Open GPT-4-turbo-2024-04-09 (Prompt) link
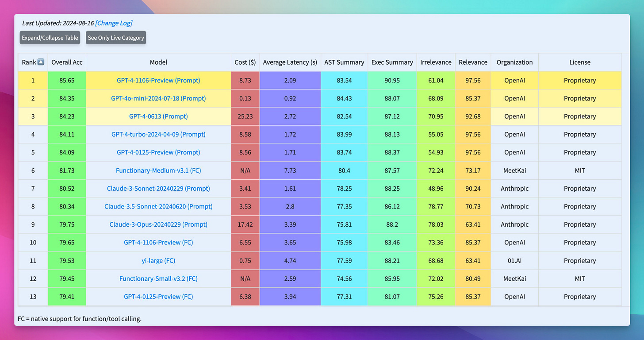The width and height of the screenshot is (644, 340). [x=158, y=134]
